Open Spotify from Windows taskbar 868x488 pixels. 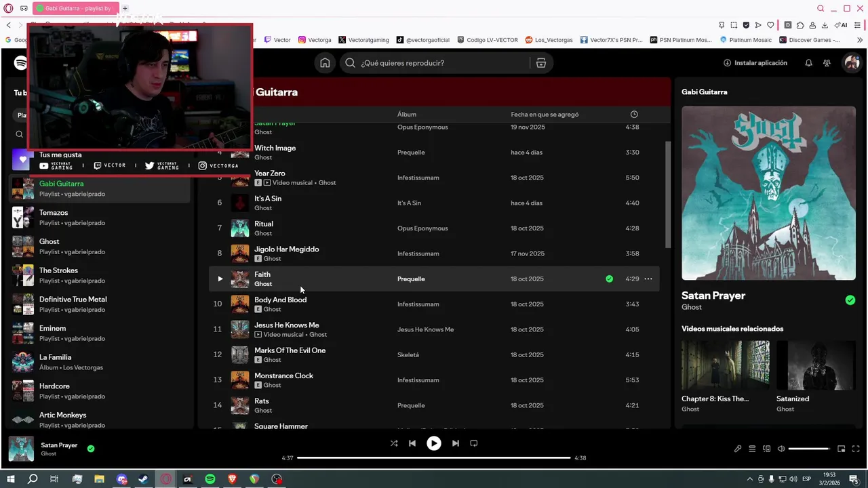[210, 479]
